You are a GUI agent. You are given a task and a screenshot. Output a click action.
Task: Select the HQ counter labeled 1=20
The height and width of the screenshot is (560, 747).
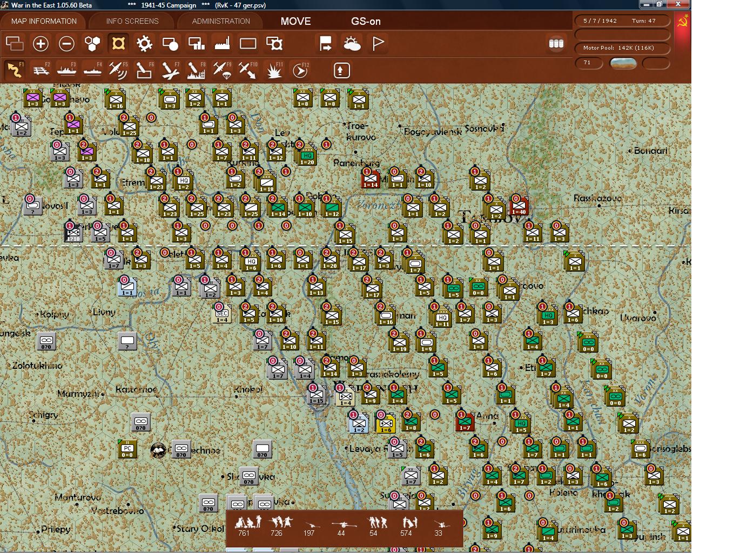(x=307, y=156)
